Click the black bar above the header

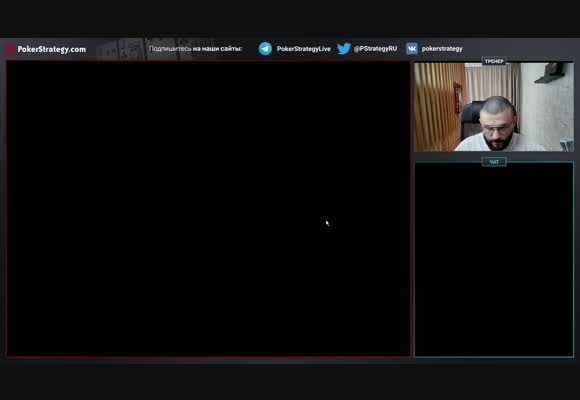tap(290, 19)
